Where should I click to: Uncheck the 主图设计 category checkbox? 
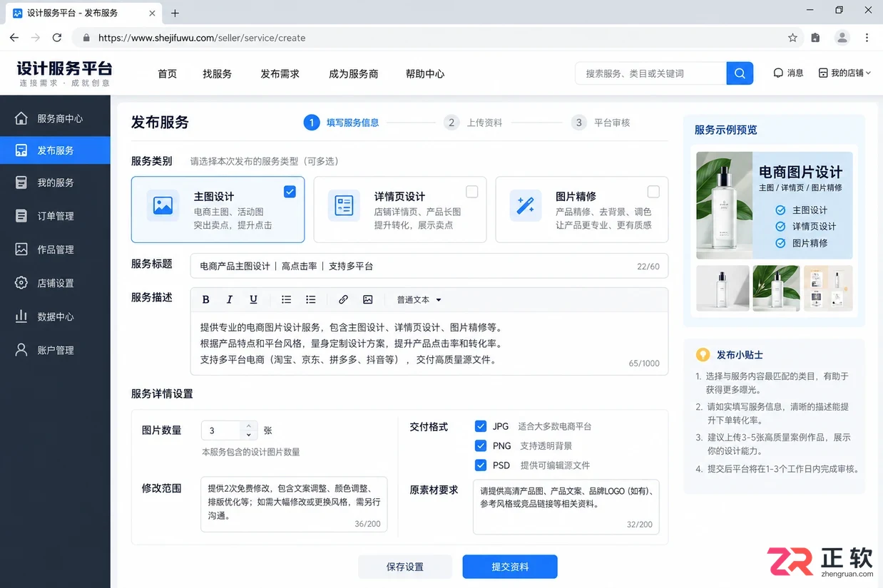click(x=290, y=191)
